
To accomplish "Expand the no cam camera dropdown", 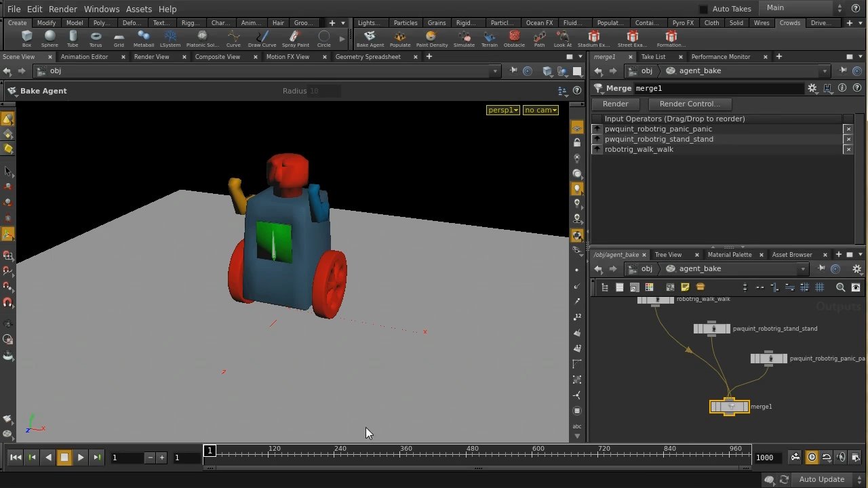I will point(540,110).
